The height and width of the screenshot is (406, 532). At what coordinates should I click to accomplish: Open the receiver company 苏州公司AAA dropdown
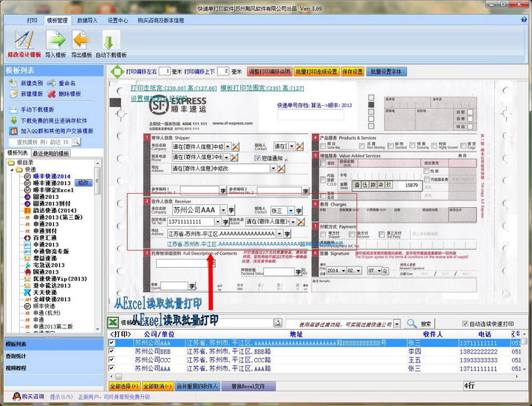(223, 210)
